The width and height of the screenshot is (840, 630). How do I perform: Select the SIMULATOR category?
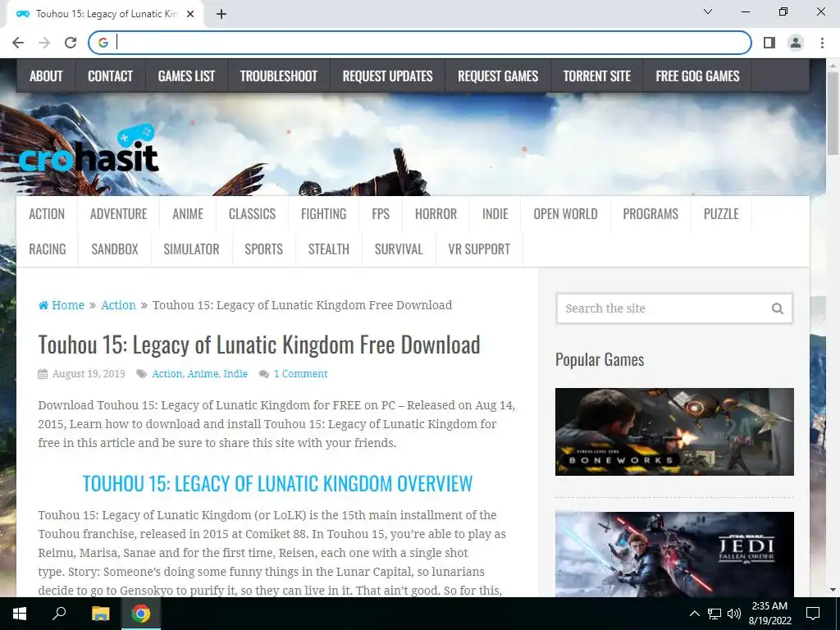click(x=191, y=249)
